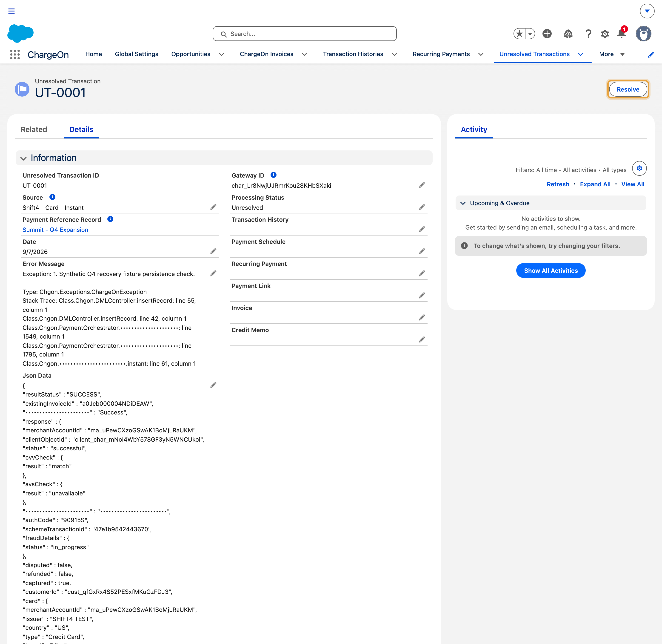Image resolution: width=662 pixels, height=644 pixels.
Task: Click the Gateway ID value char_Lr8NwjUJRmrKou28KHbSXaki
Action: (x=281, y=185)
